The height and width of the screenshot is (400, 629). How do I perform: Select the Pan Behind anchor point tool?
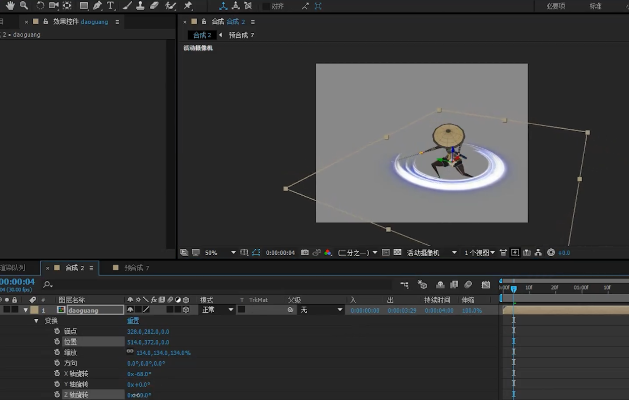point(67,6)
